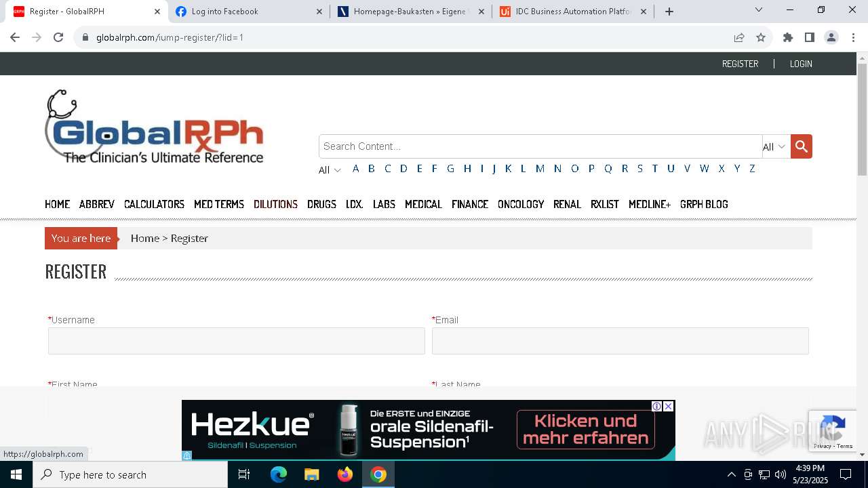This screenshot has height=488, width=868.
Task: Open the RXLIST navigation item
Action: click(605, 204)
